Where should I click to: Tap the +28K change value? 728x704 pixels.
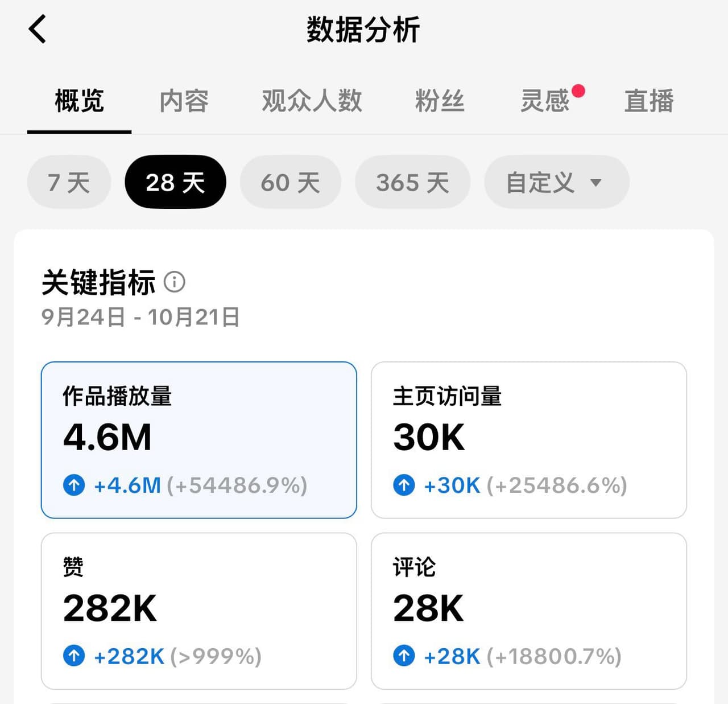point(452,656)
